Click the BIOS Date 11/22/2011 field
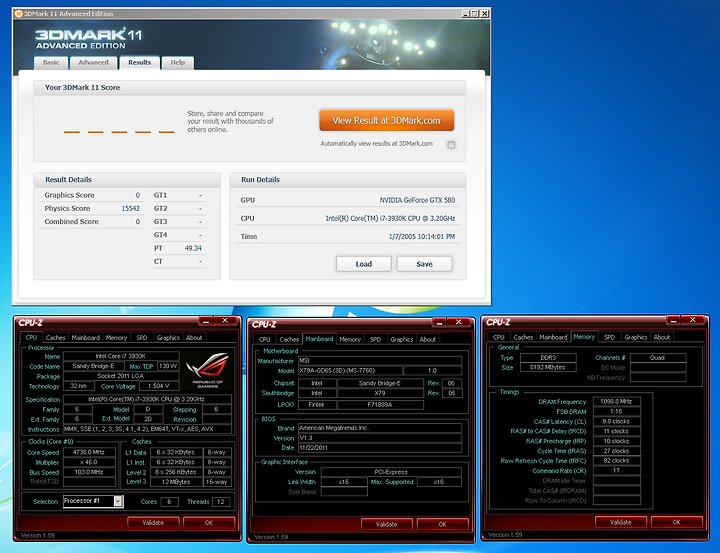 (380, 447)
